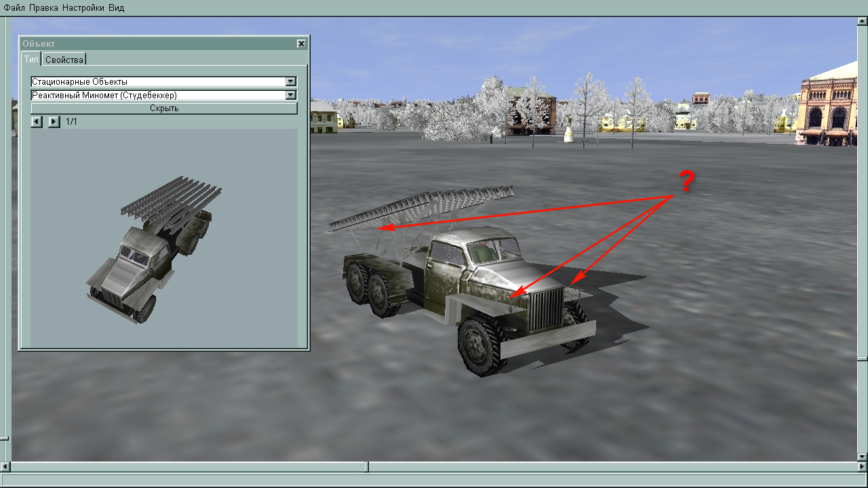The height and width of the screenshot is (488, 868).
Task: Expand the Стационарные Объекты dropdown arrow
Action: coord(291,82)
